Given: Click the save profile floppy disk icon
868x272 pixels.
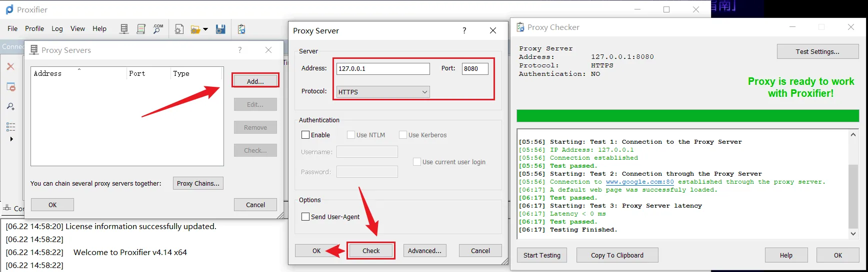Looking at the screenshot, I should (x=220, y=29).
